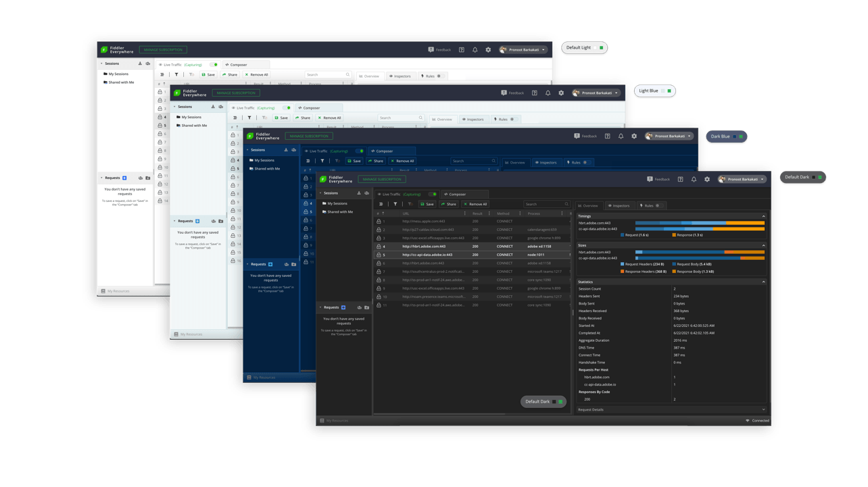
Task: Click the Default Light theme pill
Action: 585,47
